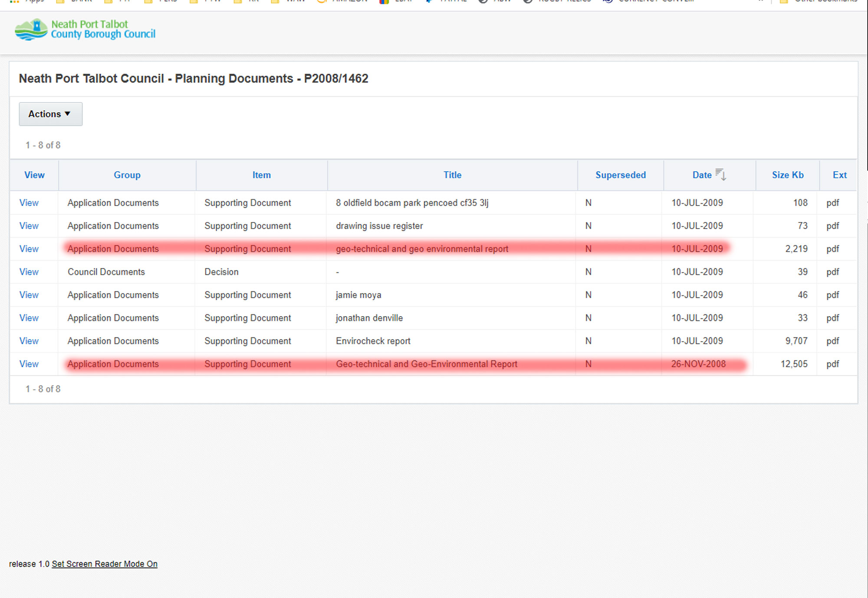The width and height of the screenshot is (868, 598).
Task: Click the '26-NOV-2008' date cell
Action: coord(698,364)
